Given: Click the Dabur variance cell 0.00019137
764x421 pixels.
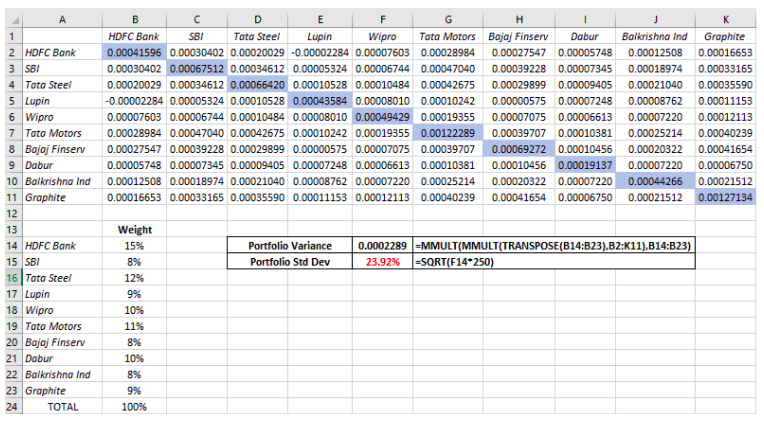Looking at the screenshot, I should pyautogui.click(x=585, y=165).
